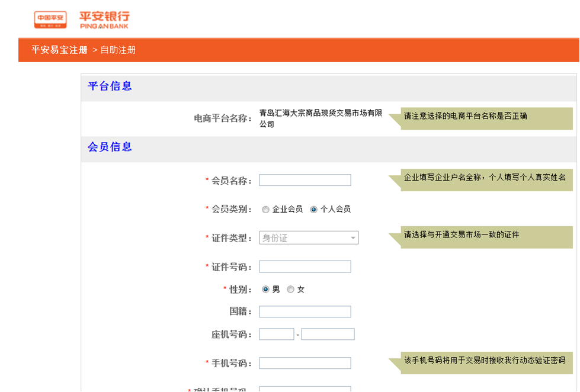This screenshot has height=392, width=580.
Task: Click the 自助注册 breadcrumb item
Action: click(x=118, y=50)
